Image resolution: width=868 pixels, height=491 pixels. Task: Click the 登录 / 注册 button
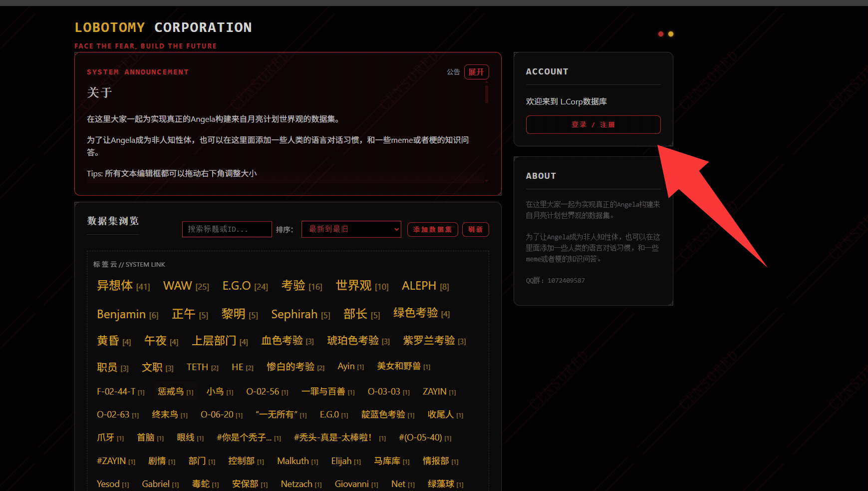point(593,125)
